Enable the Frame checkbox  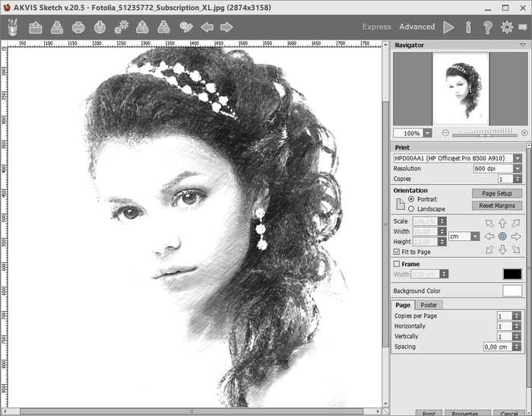click(397, 264)
